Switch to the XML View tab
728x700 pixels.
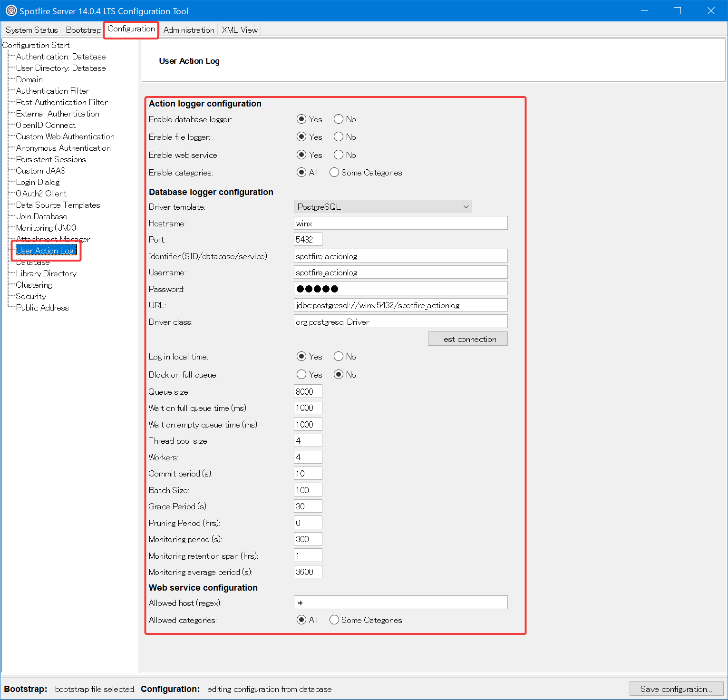(x=240, y=30)
